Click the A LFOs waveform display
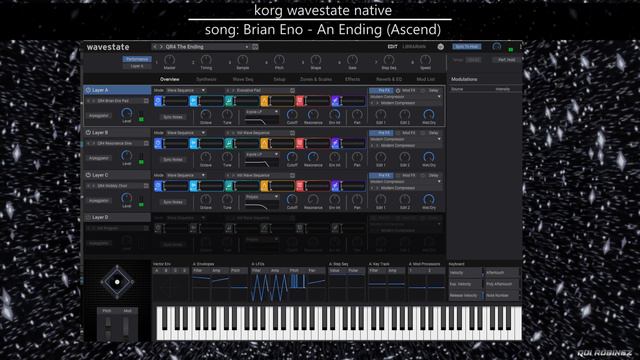640x360 pixels. click(x=288, y=288)
